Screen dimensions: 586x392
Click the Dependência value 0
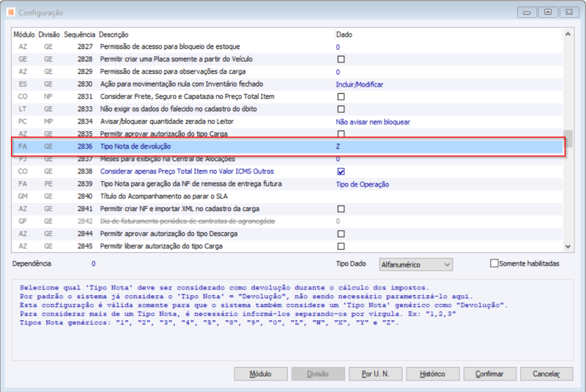click(x=94, y=264)
